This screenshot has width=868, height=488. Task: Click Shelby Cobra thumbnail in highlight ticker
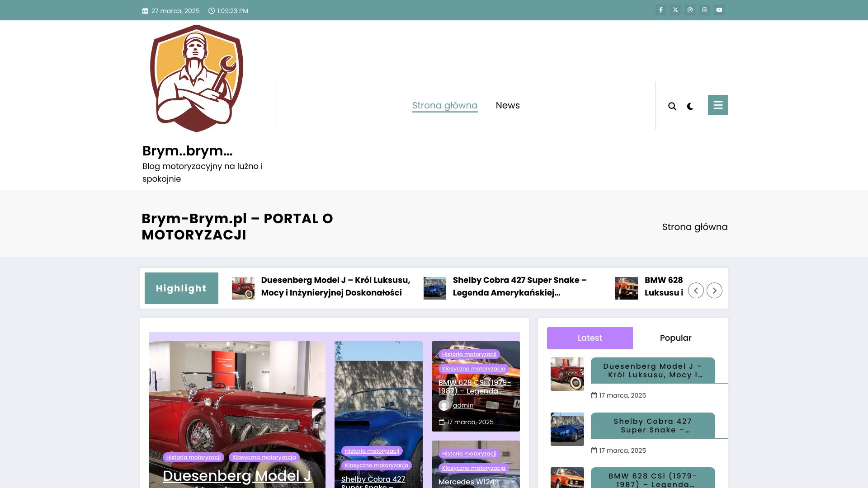(x=435, y=288)
